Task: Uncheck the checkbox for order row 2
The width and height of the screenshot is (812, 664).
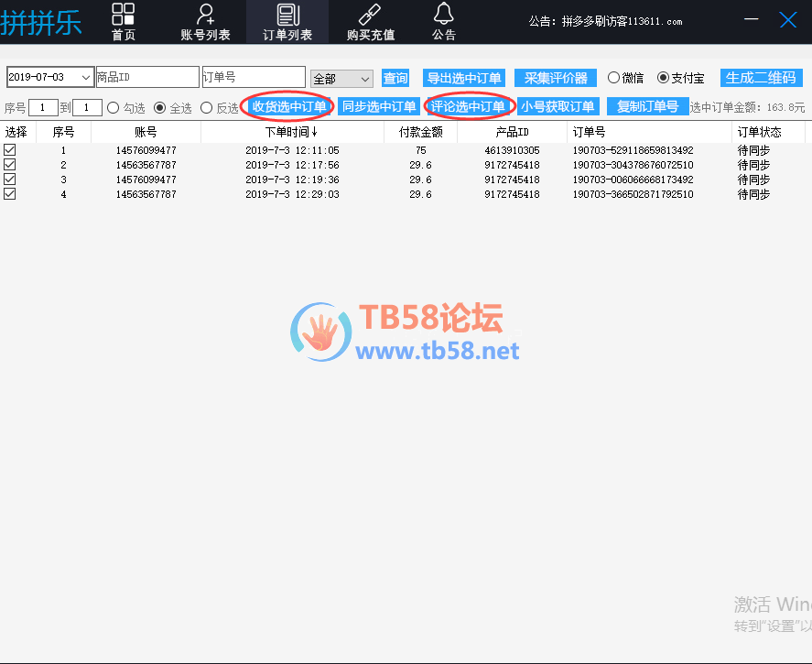Action: (10, 164)
